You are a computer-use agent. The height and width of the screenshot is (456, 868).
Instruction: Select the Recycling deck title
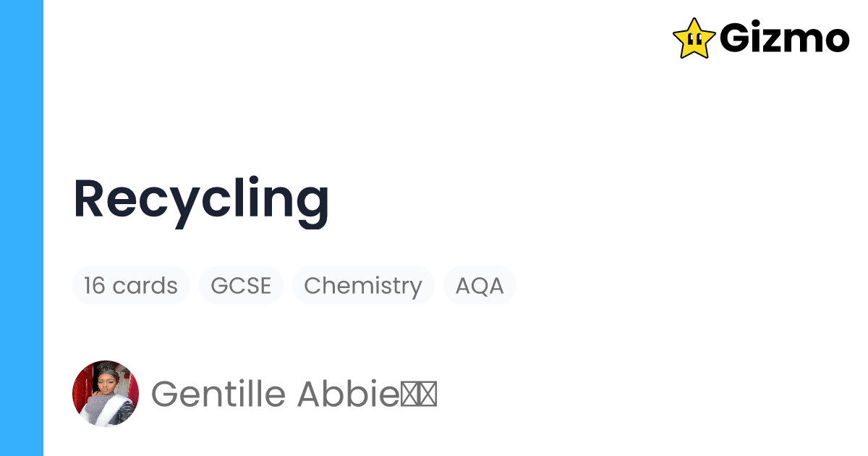click(201, 200)
